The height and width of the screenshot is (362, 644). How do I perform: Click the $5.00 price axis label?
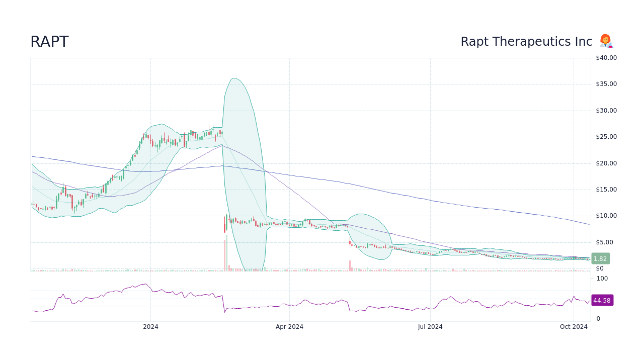pyautogui.click(x=604, y=242)
